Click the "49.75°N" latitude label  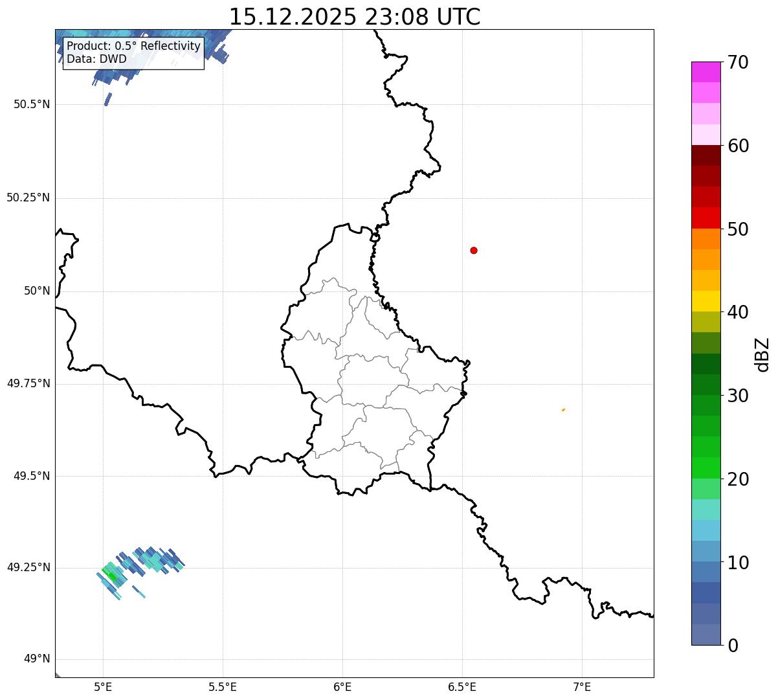tap(28, 383)
